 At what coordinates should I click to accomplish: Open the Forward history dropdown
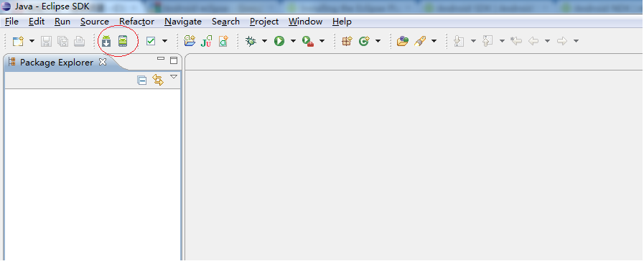coord(576,41)
